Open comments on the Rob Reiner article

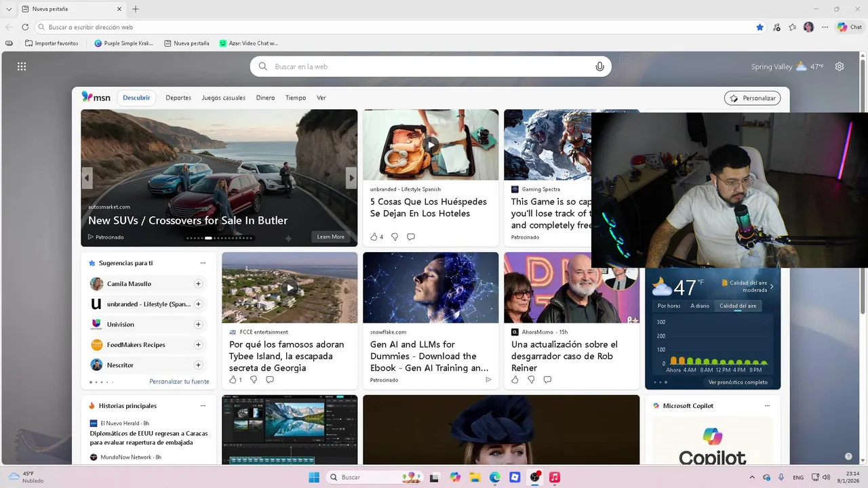[547, 380]
